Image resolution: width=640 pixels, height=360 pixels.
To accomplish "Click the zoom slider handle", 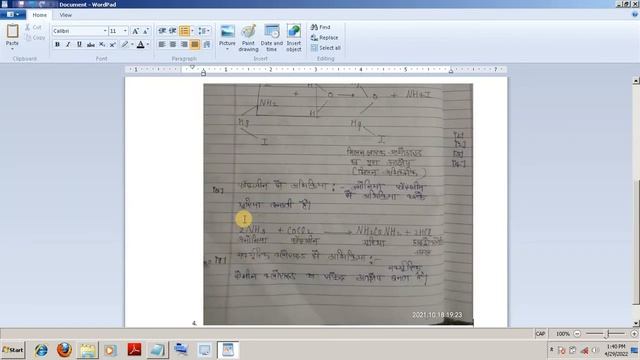I will point(607,334).
